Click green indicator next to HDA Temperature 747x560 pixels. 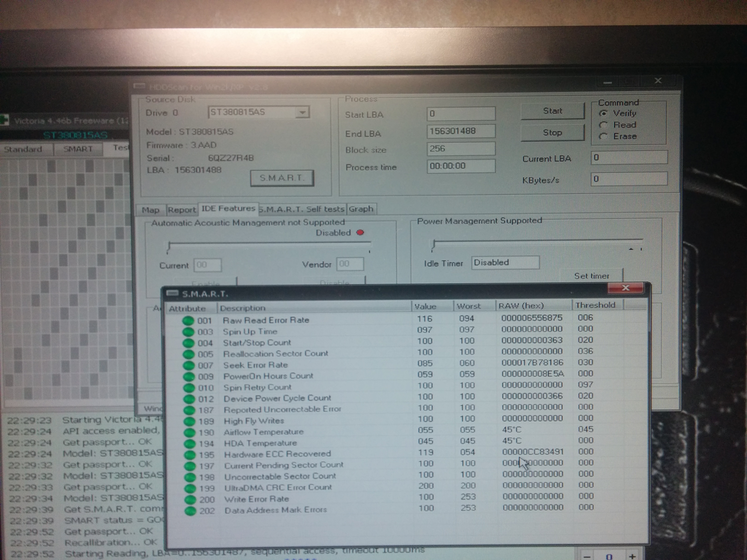189,444
